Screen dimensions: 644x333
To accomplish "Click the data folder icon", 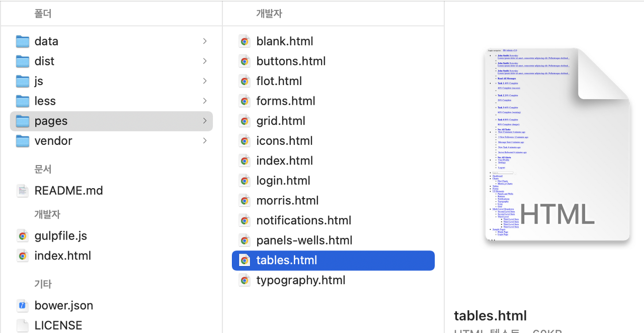I will [23, 41].
